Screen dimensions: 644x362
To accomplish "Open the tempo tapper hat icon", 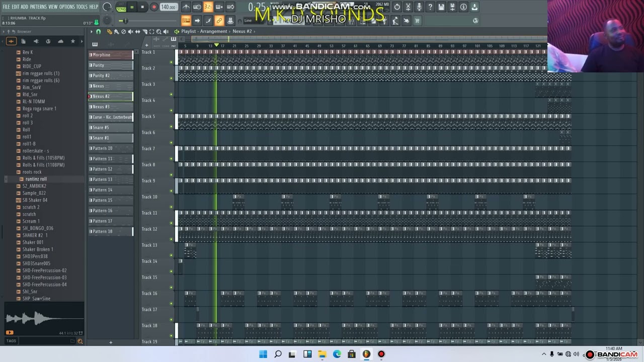I will pos(230,21).
